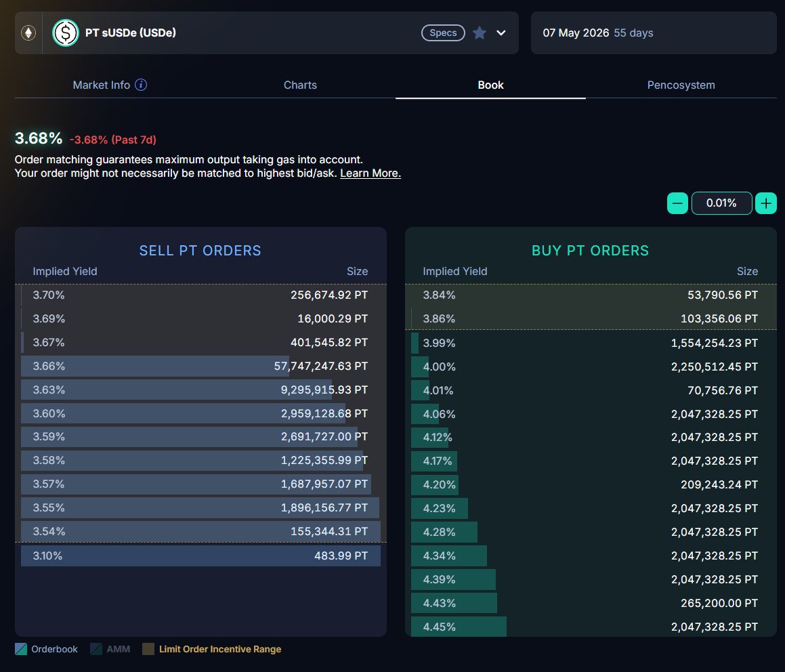
Task: Select the 4.34% buy order row
Action: point(591,556)
